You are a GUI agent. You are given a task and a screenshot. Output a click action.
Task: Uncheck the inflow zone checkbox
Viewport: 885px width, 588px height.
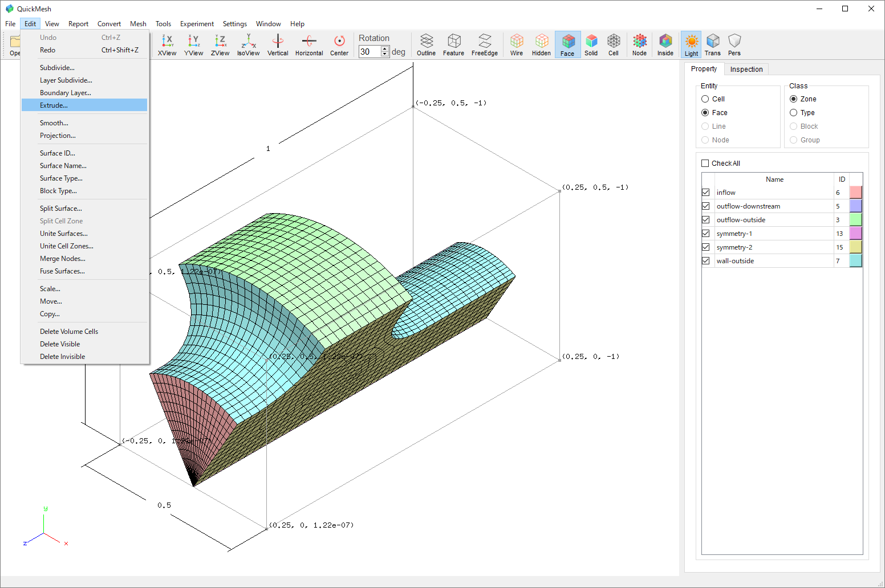[x=705, y=193]
